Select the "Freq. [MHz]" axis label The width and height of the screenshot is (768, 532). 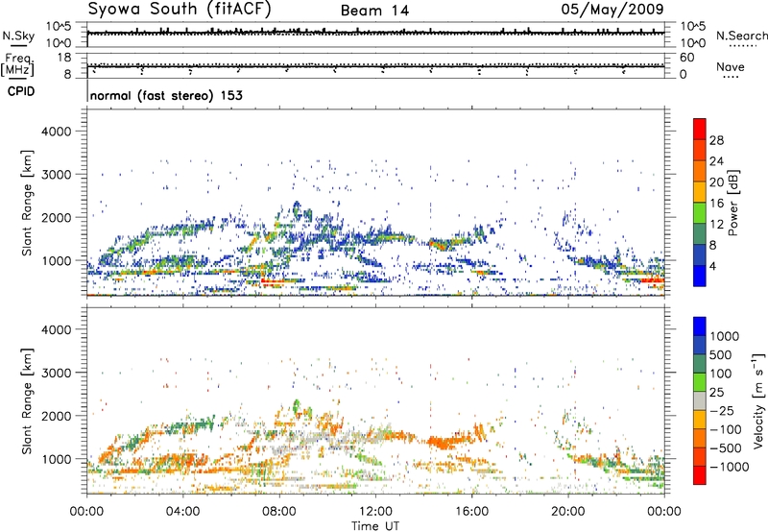(x=17, y=63)
